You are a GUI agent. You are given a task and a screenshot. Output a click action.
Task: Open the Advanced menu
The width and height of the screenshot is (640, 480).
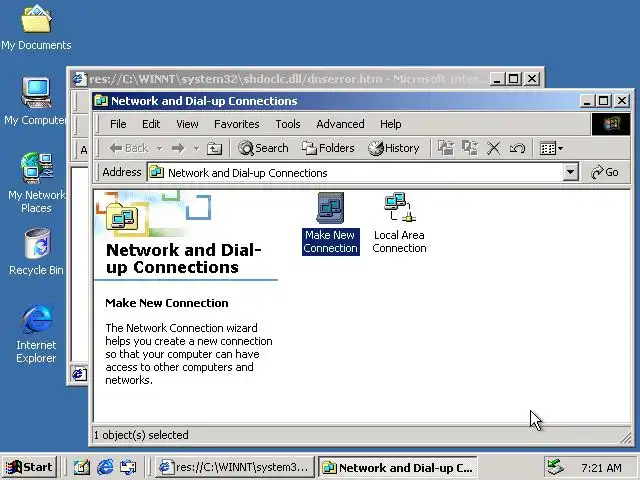[x=340, y=124]
